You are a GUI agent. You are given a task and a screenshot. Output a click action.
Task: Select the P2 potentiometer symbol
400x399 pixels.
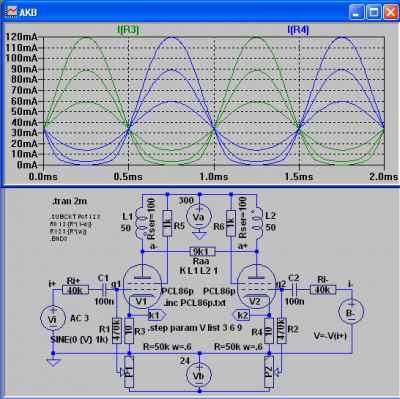pos(269,372)
